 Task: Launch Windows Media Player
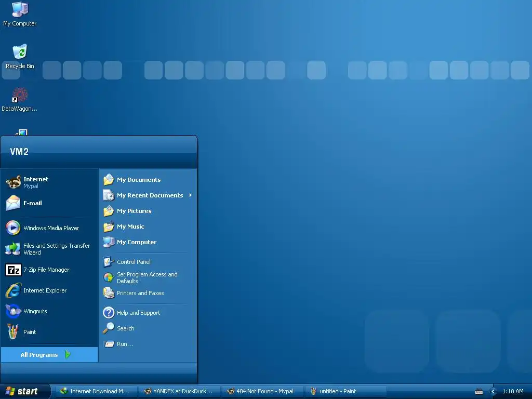49,228
